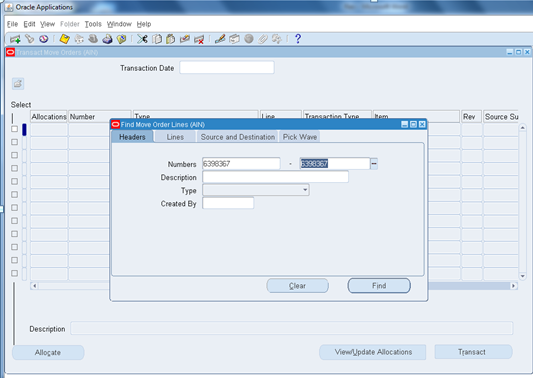The image size is (533, 378).
Task: Tick the topmost Select checkbox in the grid
Action: click(14, 129)
